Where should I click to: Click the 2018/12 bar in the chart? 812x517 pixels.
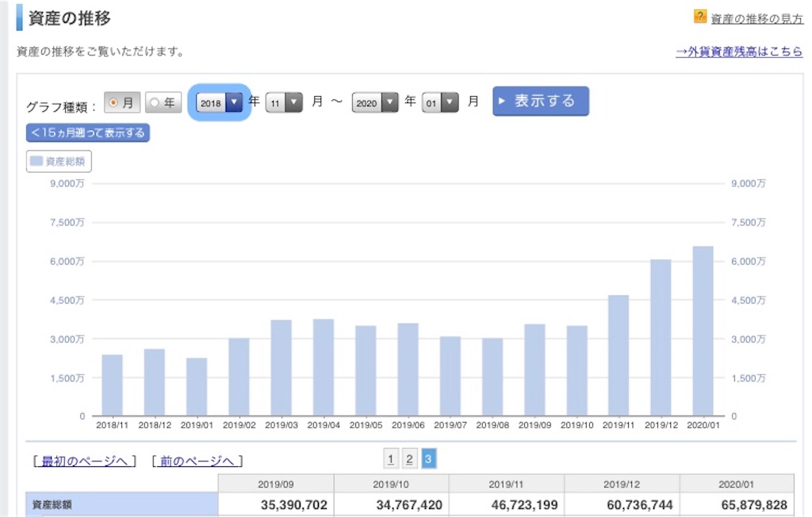(155, 382)
